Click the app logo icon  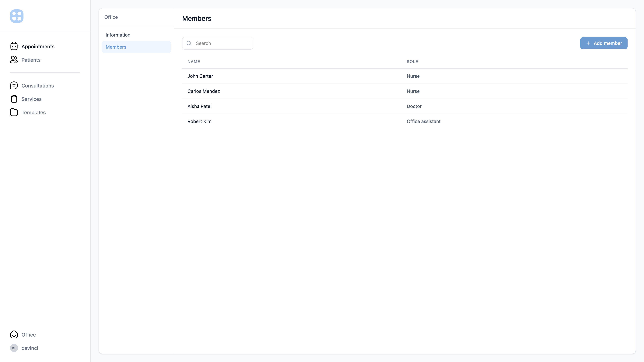tap(17, 16)
